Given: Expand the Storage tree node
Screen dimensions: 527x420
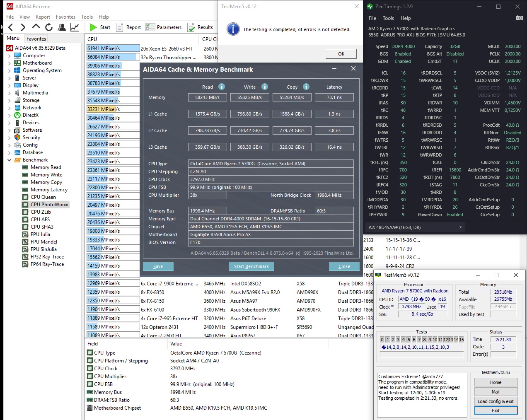Looking at the screenshot, I should (x=10, y=100).
